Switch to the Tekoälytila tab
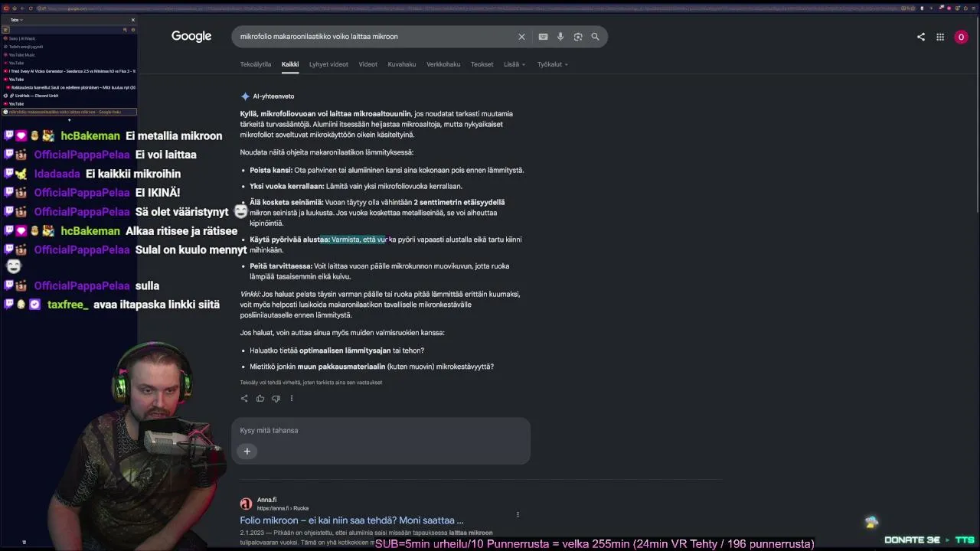980x551 pixels. (x=256, y=64)
